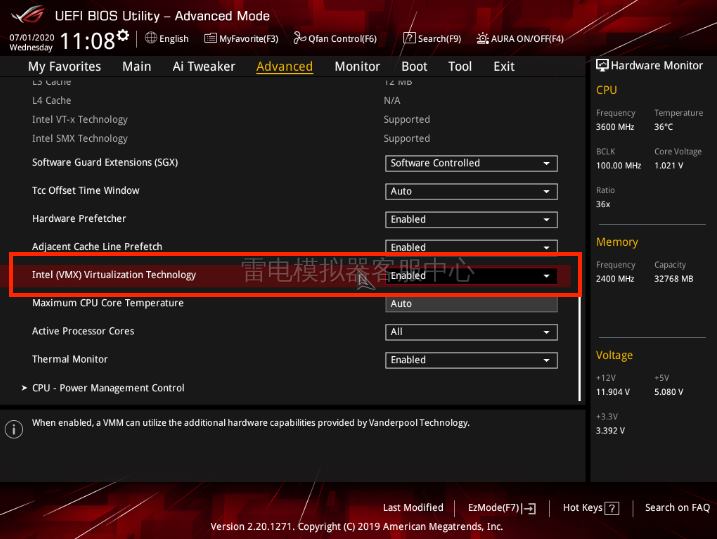Image resolution: width=717 pixels, height=539 pixels.
Task: Click CPU Frequency 3600 MHz value
Action: [615, 127]
